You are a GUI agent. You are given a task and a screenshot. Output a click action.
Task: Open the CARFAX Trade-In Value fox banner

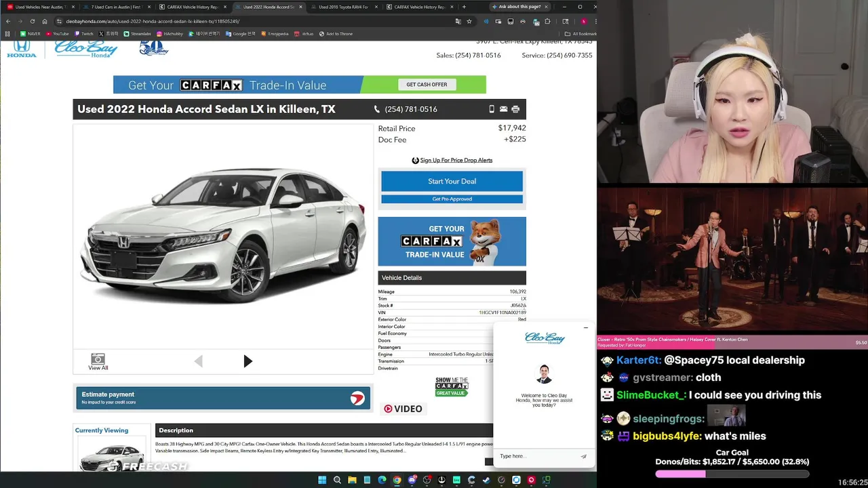[452, 241]
